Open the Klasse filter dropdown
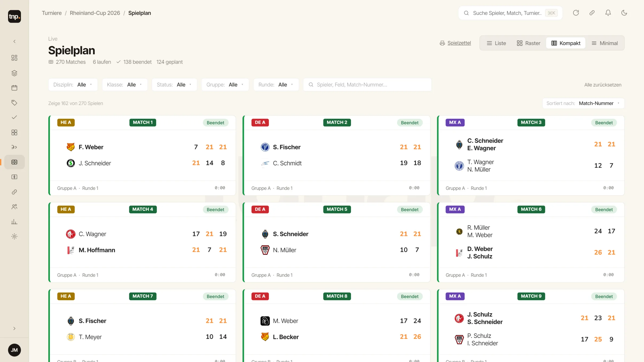The width and height of the screenshot is (644, 362). (x=125, y=85)
